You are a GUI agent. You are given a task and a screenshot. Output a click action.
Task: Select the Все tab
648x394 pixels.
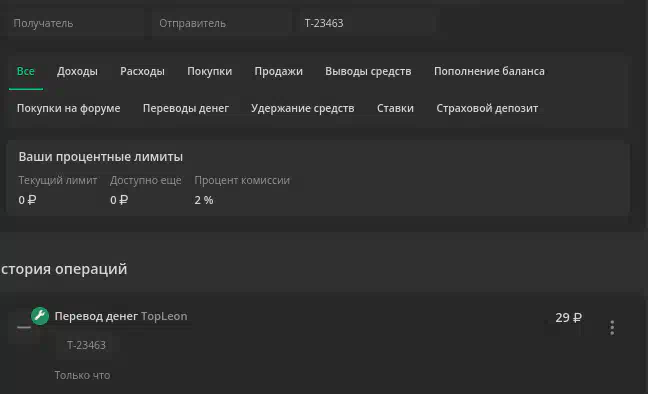(26, 72)
